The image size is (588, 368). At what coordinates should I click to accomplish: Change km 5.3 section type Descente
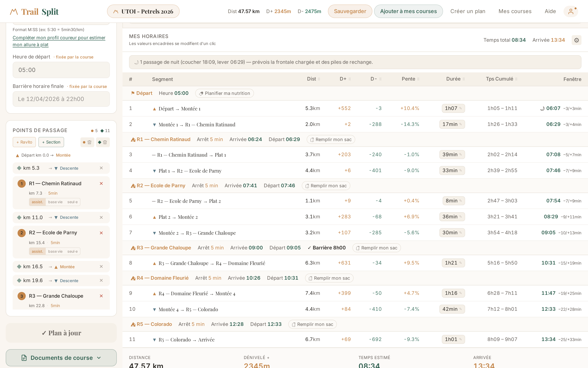66,168
